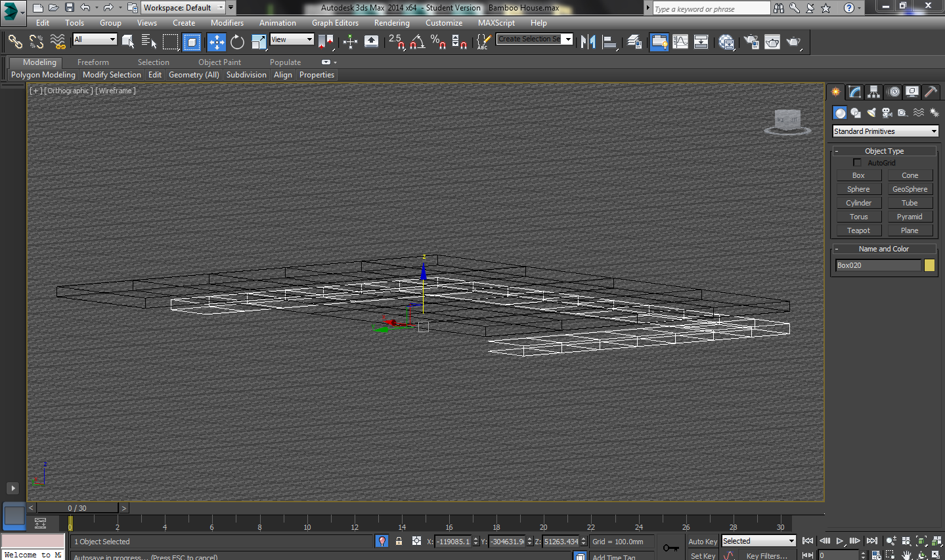
Task: Switch to the Object Paint ribbon tab
Action: (x=220, y=62)
